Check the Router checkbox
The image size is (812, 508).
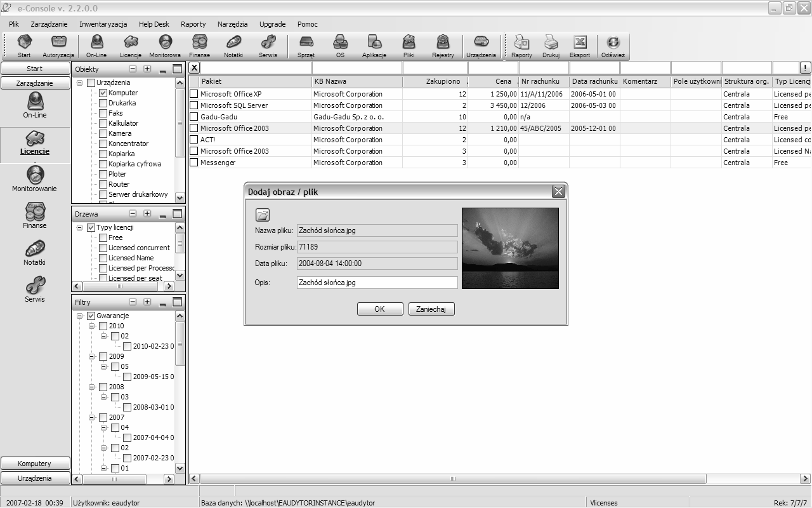pyautogui.click(x=103, y=184)
